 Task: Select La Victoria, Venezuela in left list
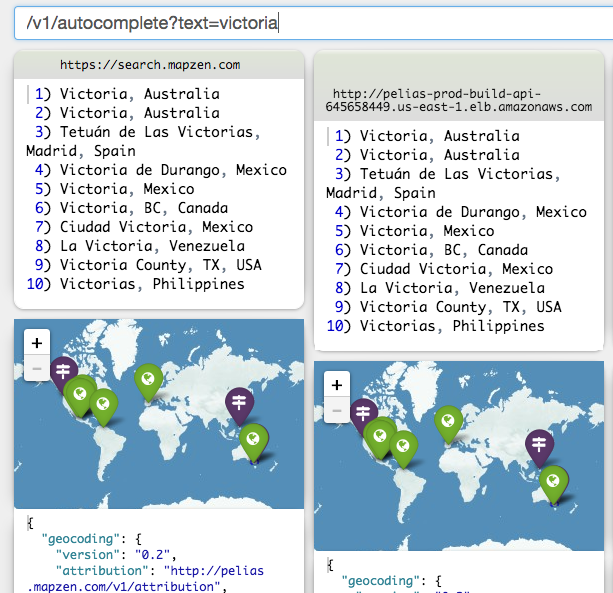(140, 246)
